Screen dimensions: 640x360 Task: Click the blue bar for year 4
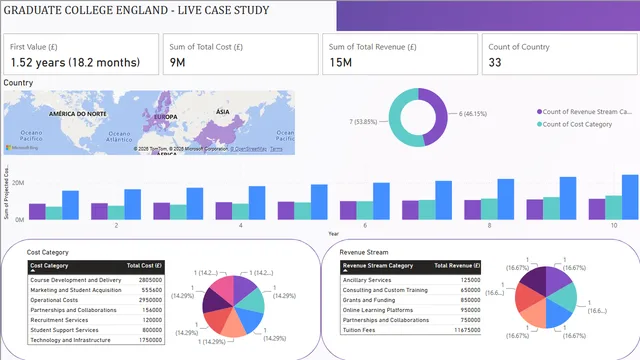coord(257,203)
